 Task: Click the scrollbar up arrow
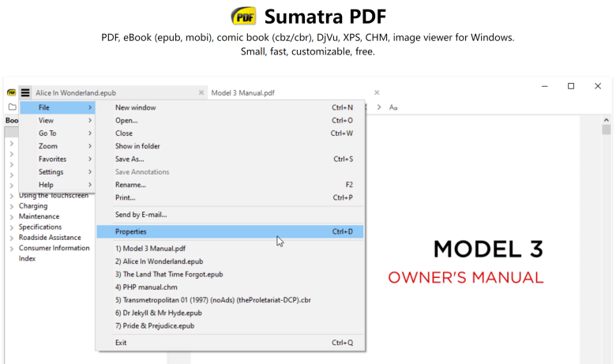607,120
